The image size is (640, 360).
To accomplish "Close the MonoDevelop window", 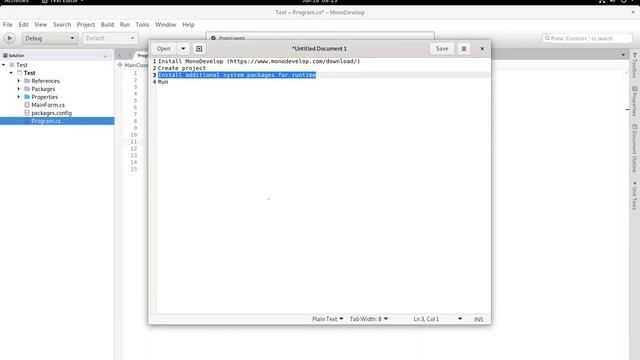I will pyautogui.click(x=633, y=13).
